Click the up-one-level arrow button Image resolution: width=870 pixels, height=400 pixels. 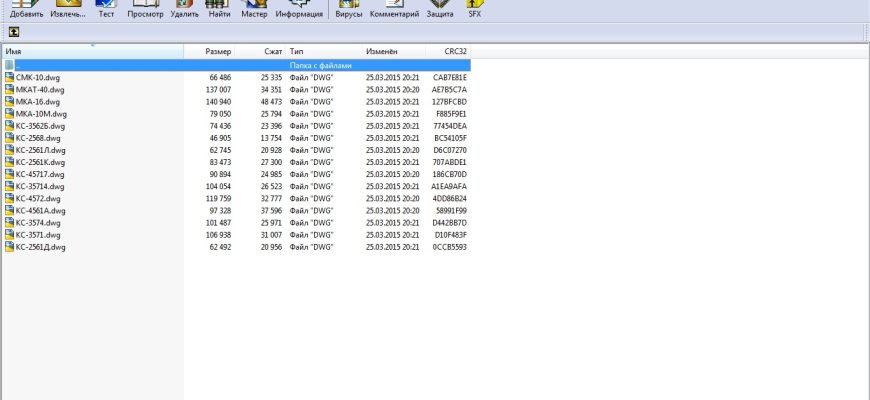pos(14,32)
